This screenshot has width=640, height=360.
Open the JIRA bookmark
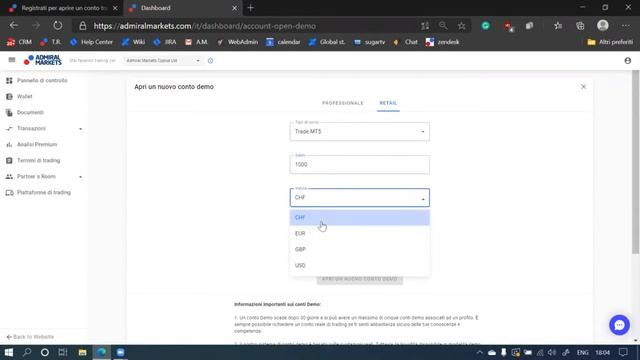pos(165,42)
